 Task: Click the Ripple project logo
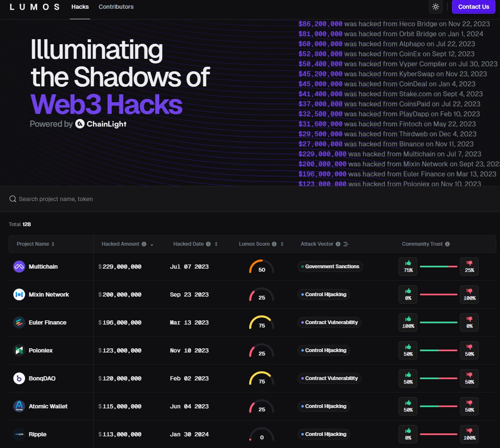19,434
